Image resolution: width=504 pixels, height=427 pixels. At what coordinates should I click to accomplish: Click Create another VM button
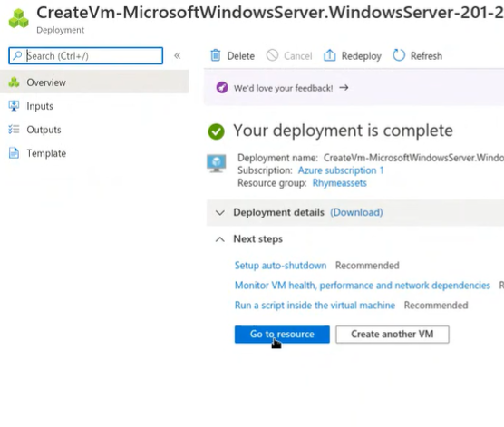(393, 335)
